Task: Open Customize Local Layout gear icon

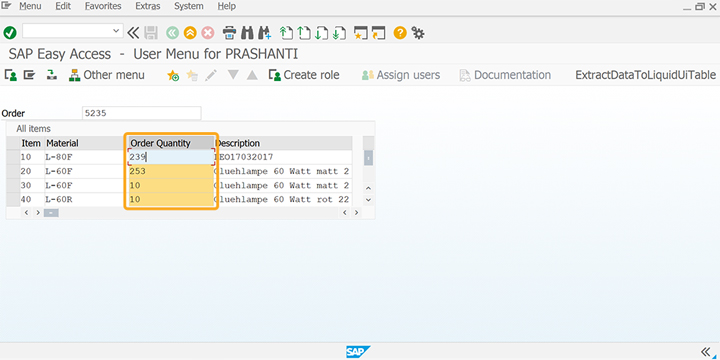Action: (417, 33)
